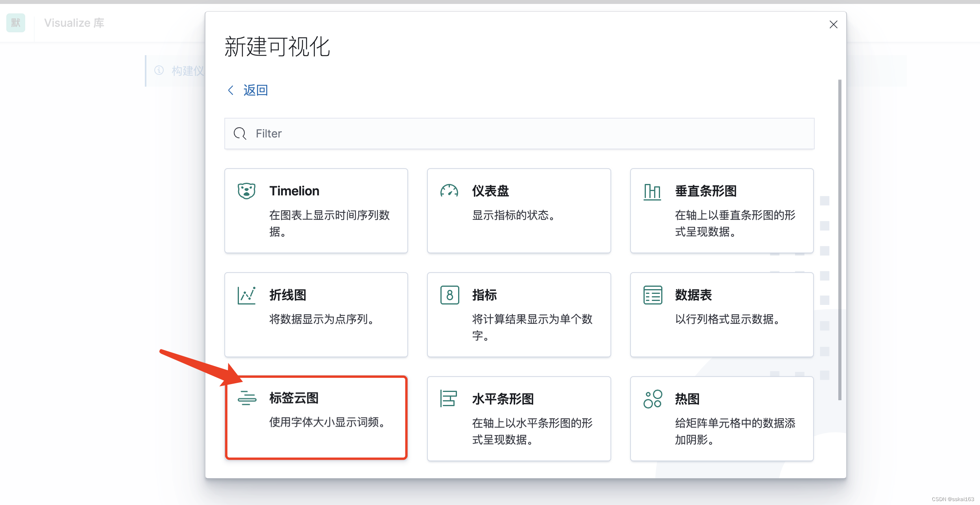Click the dialog's vertical scrollbar
The image size is (980, 505).
(839, 240)
